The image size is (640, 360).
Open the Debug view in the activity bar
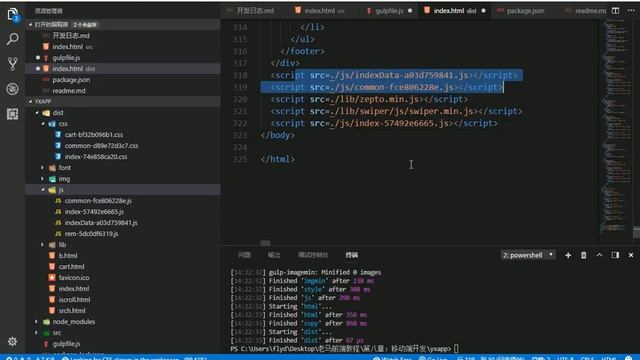13,89
